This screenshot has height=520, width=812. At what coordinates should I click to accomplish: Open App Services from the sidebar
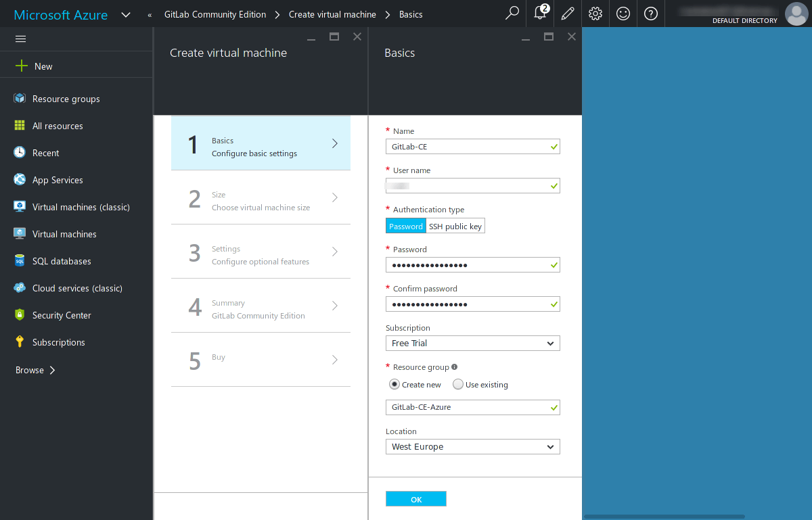[x=58, y=180]
